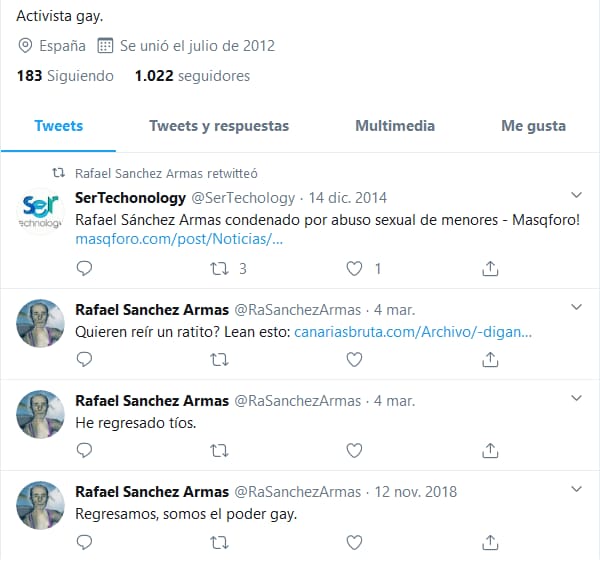Open chevron menu on 12 nov. 2018 tweet
Screen dimensions: 600x583
pos(576,489)
